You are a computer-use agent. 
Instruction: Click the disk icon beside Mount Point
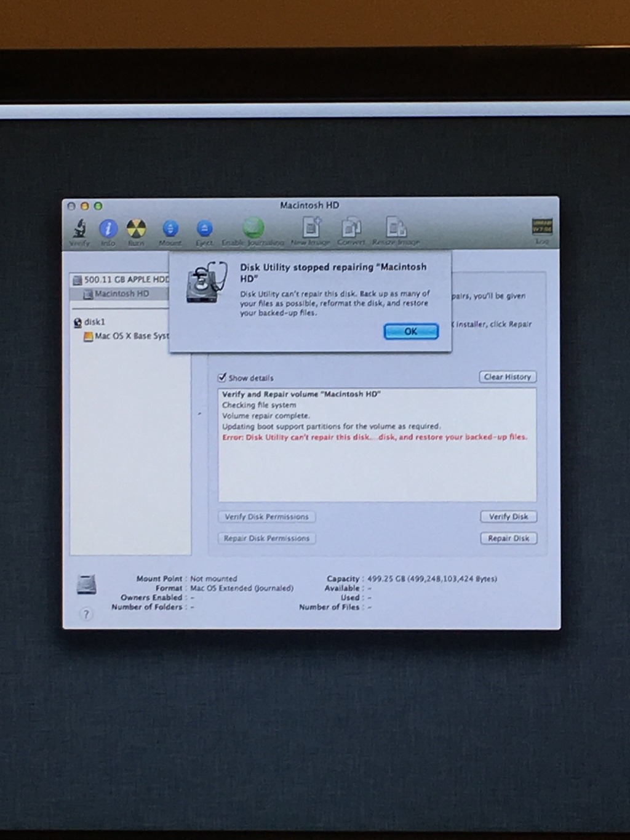point(87,584)
